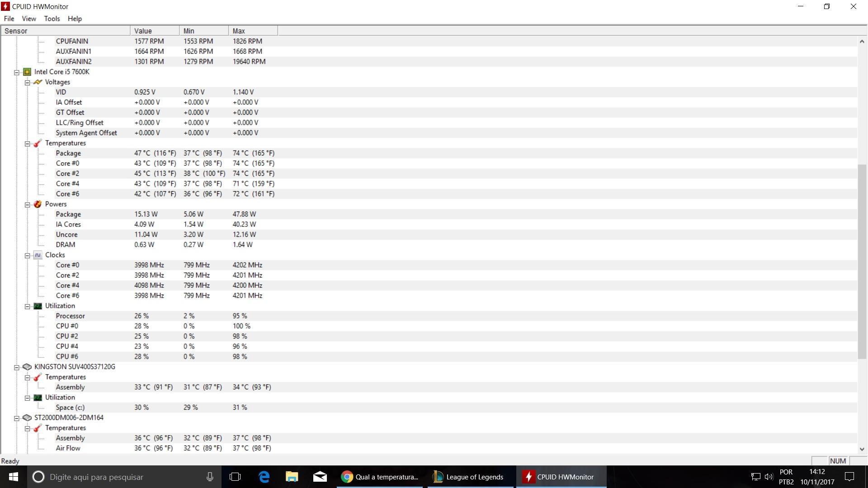Image resolution: width=868 pixels, height=488 pixels.
Task: Click the CPUID HWMonitor title bar icon
Action: pyautogui.click(x=5, y=6)
